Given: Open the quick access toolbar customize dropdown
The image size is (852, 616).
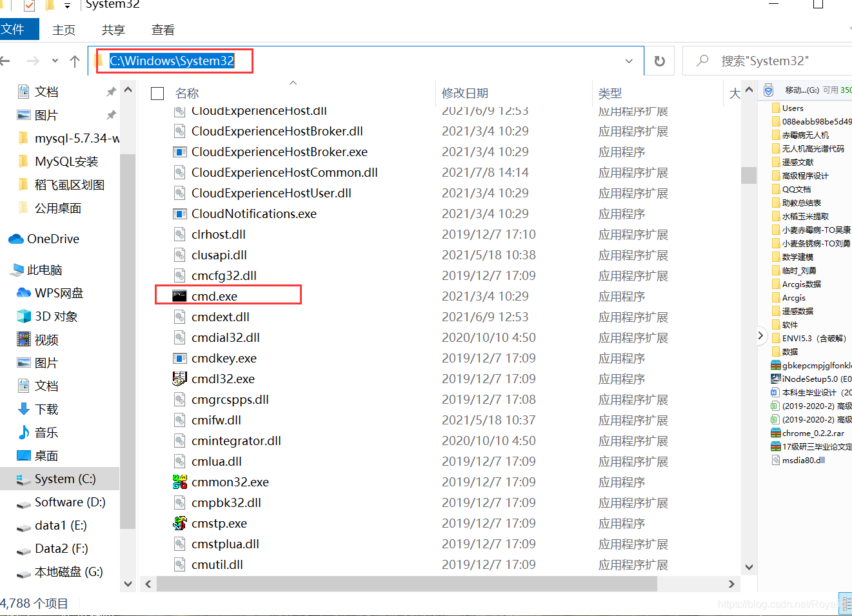Looking at the screenshot, I should (67, 5).
